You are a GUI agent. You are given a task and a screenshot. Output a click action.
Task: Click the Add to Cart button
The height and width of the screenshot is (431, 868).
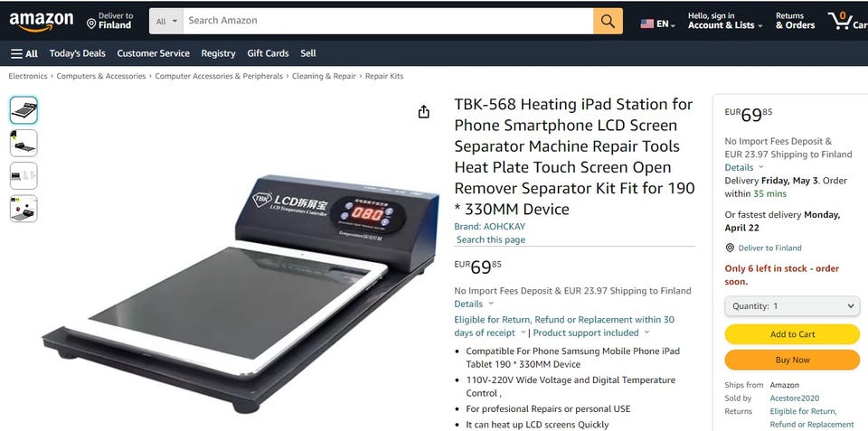click(x=792, y=334)
